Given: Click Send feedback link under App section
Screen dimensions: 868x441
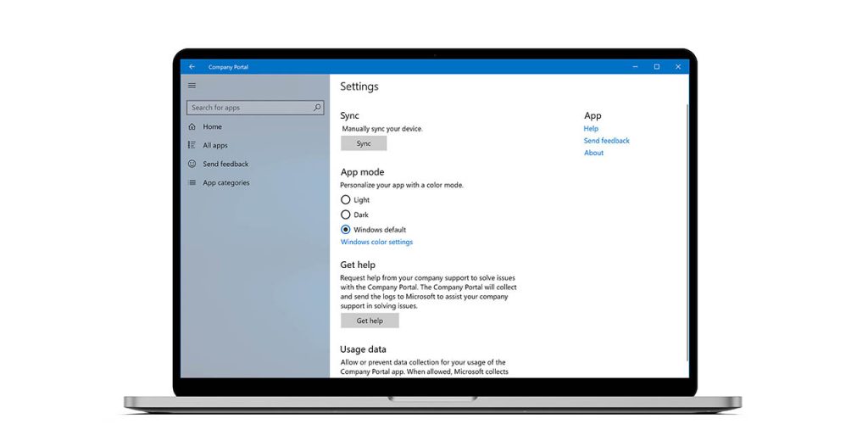Looking at the screenshot, I should coord(606,141).
